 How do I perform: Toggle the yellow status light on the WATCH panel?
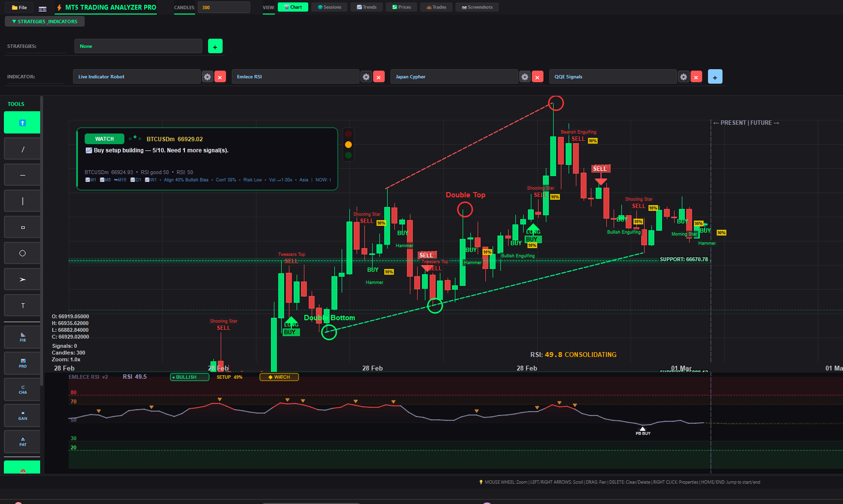click(348, 144)
